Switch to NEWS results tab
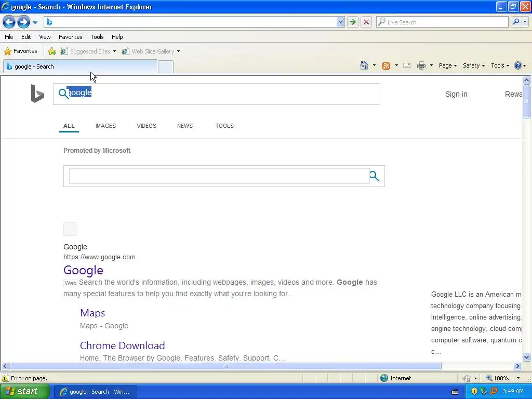 185,126
